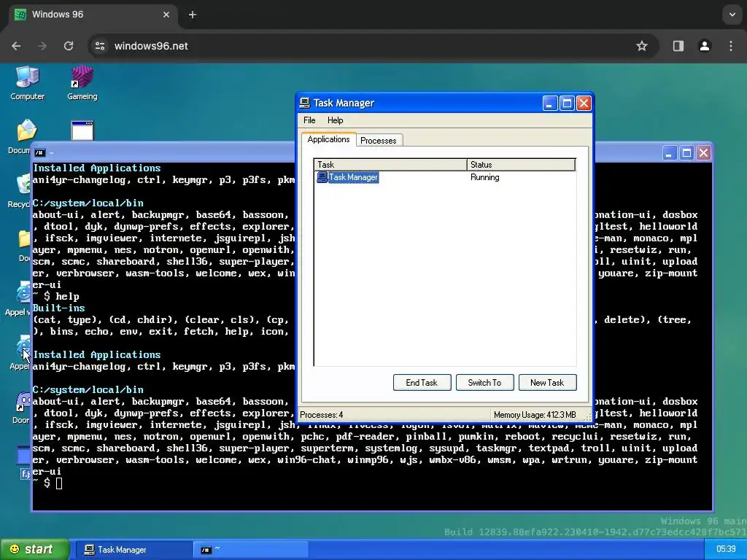Bookmark this page with star icon
747x560 pixels.
(x=642, y=46)
